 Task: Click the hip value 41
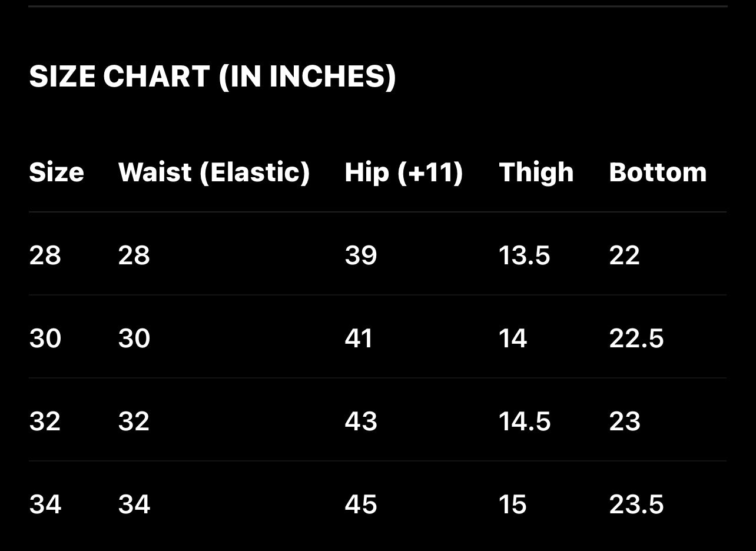point(359,338)
